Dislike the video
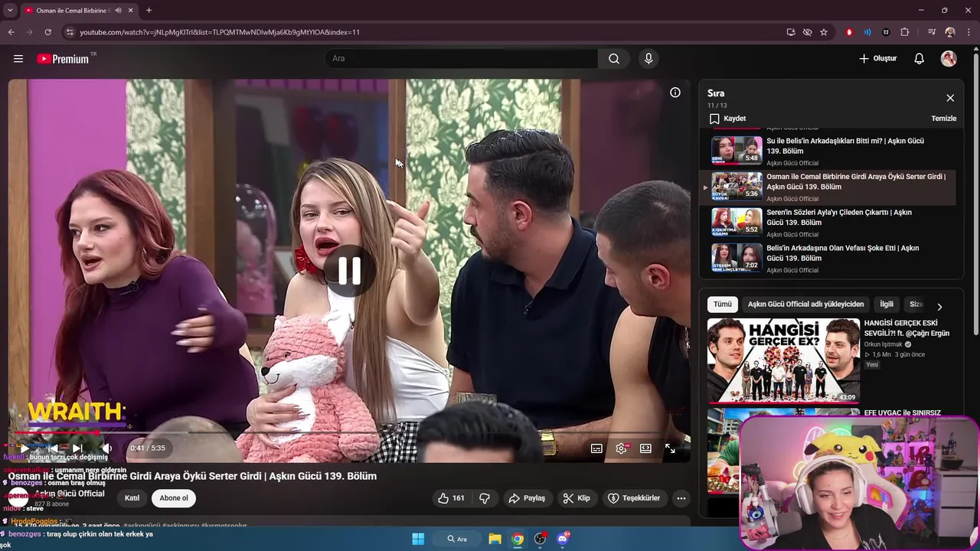 pos(485,498)
